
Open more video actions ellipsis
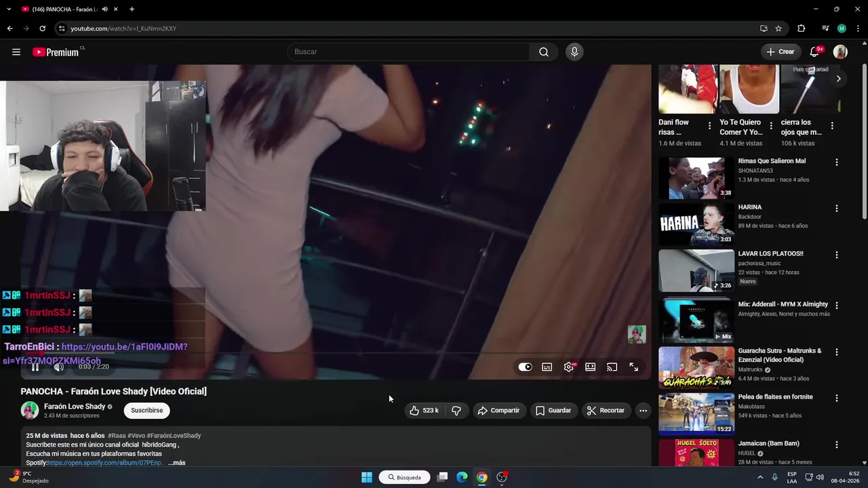(643, 411)
